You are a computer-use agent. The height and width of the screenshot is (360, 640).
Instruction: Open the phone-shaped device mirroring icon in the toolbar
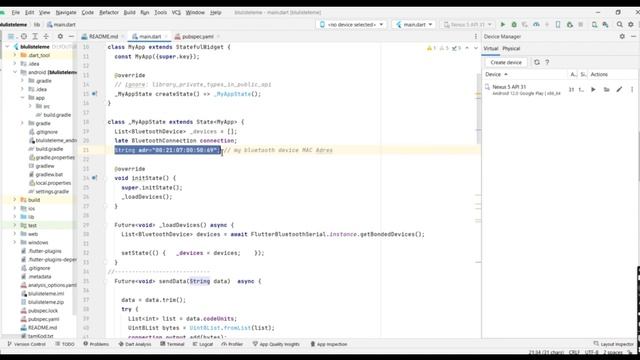click(558, 24)
